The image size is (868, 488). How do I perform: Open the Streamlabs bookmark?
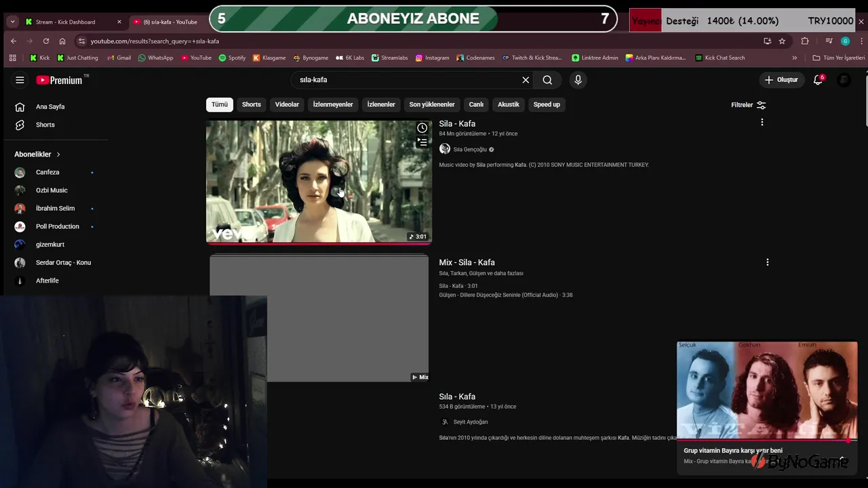click(x=389, y=58)
